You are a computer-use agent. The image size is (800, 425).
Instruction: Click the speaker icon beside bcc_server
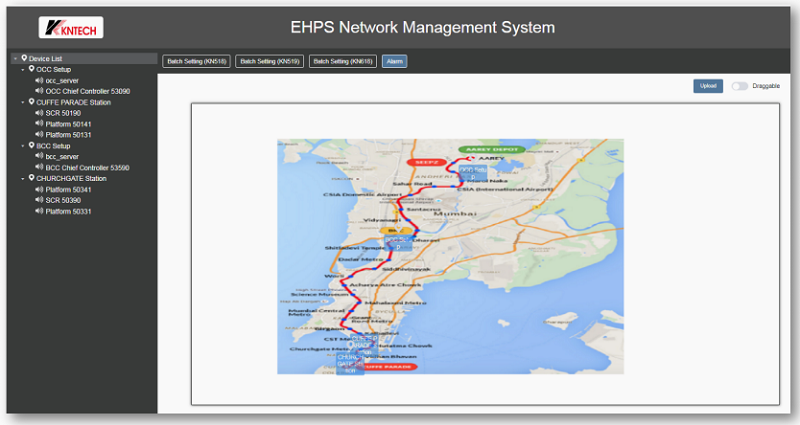pos(39,156)
